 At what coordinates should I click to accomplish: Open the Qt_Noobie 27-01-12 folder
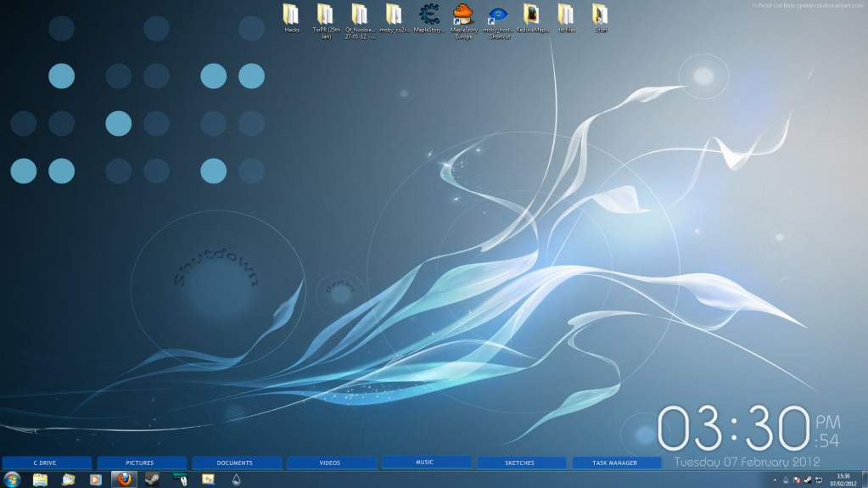360,21
